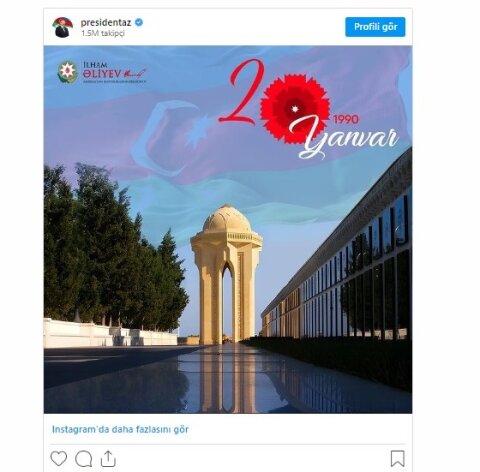Follow the Instagram'da daha fazlasını gör link
480x472 pixels.
pyautogui.click(x=120, y=429)
